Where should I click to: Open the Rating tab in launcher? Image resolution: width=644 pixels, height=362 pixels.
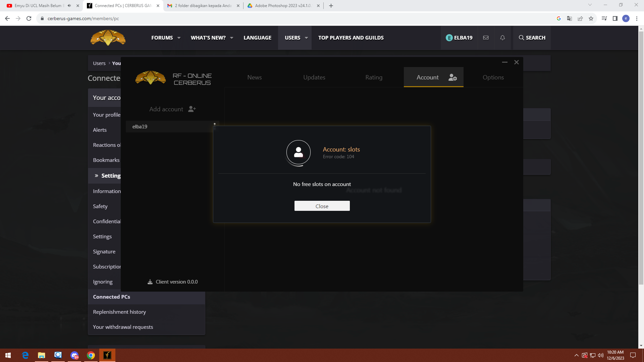(374, 77)
